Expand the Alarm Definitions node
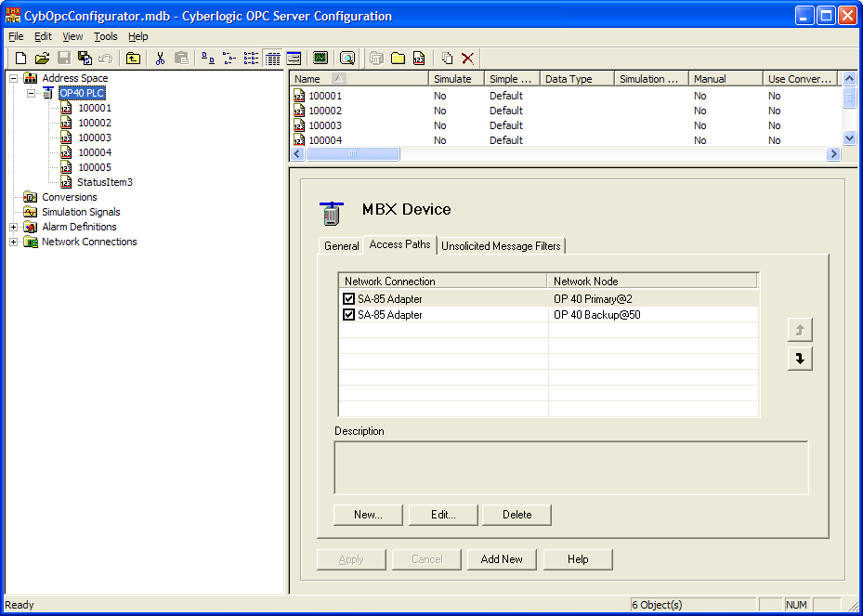Viewport: 863px width, 616px height. (14, 227)
